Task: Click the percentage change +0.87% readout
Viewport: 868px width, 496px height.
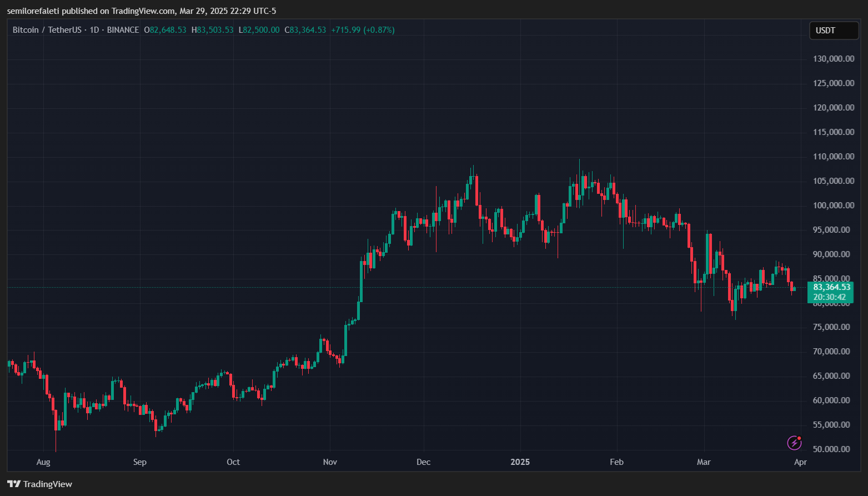Action: (379, 29)
